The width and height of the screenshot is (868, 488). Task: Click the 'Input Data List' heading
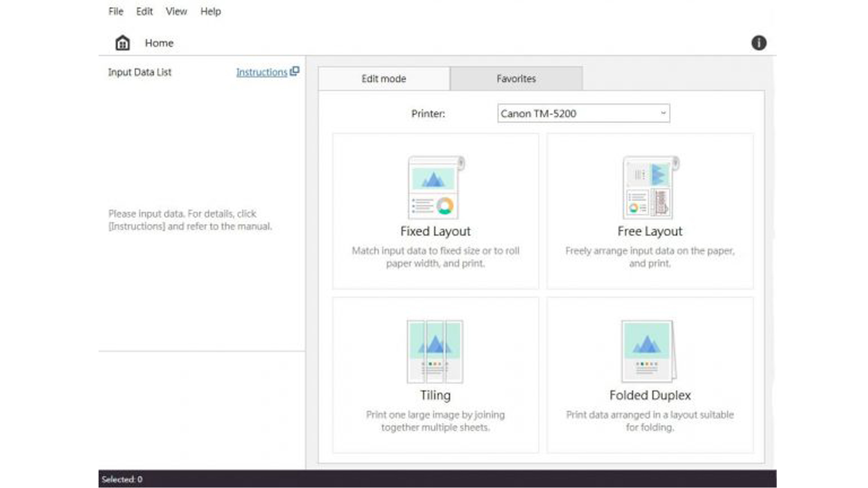coord(140,72)
